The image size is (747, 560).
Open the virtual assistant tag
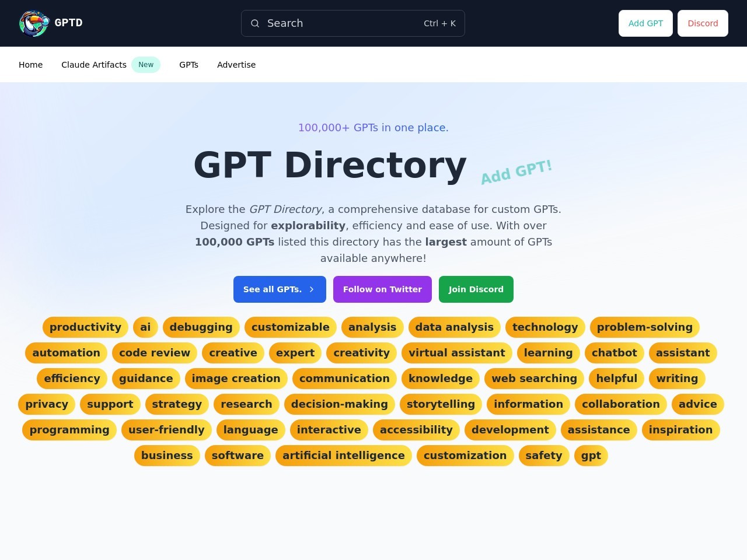457,353
